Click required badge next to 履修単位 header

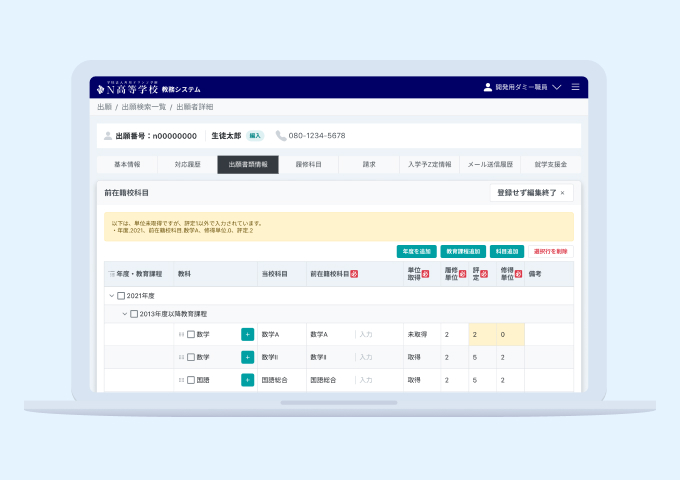coord(462,274)
